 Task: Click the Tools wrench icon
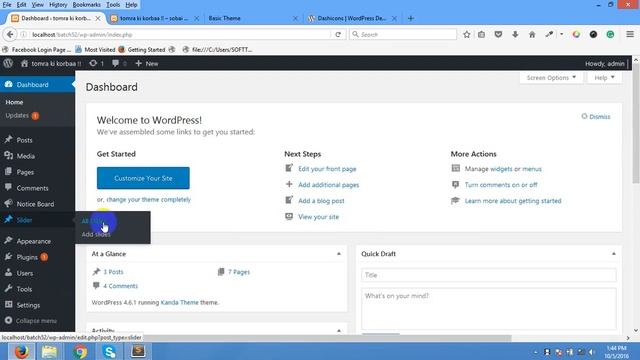point(9,289)
